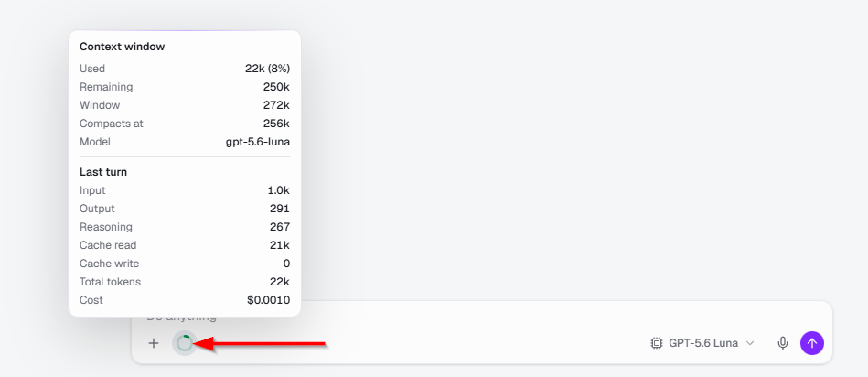Click the Remaining 250k value
868x377 pixels.
pos(276,87)
